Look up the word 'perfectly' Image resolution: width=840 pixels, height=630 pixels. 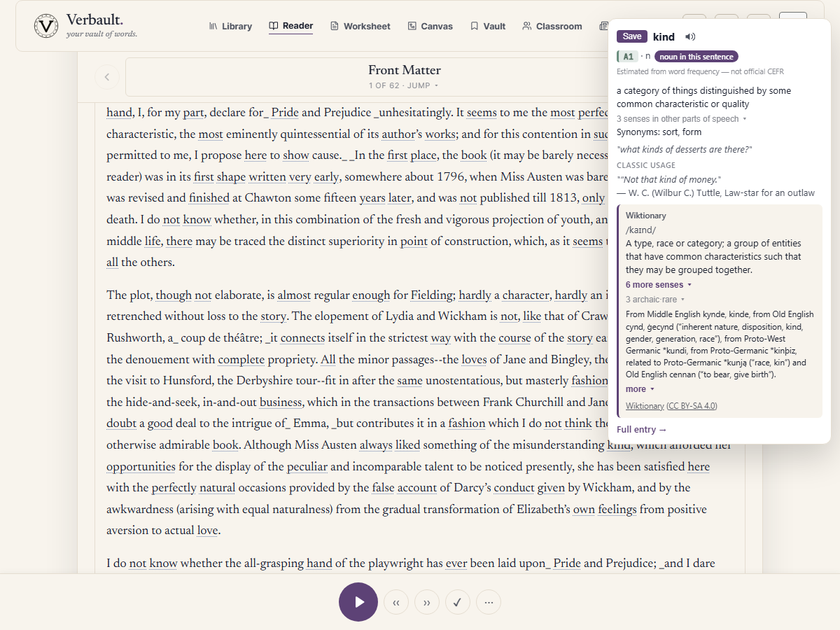tap(174, 488)
